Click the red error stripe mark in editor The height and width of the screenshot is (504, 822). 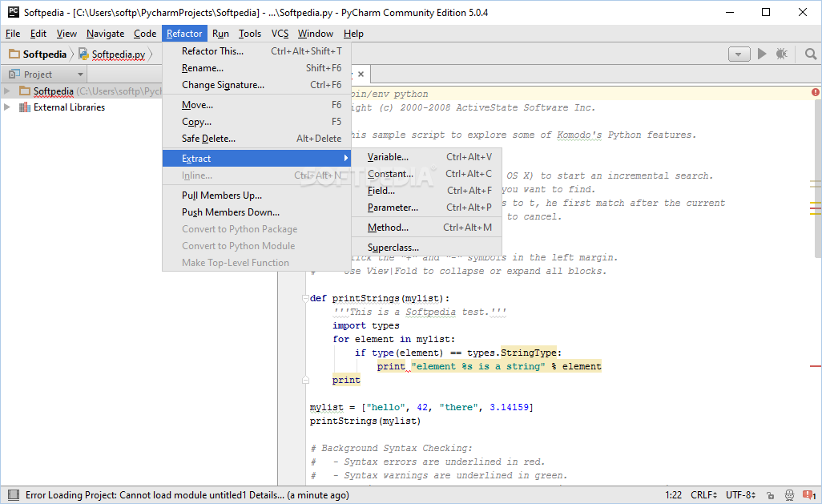815,365
